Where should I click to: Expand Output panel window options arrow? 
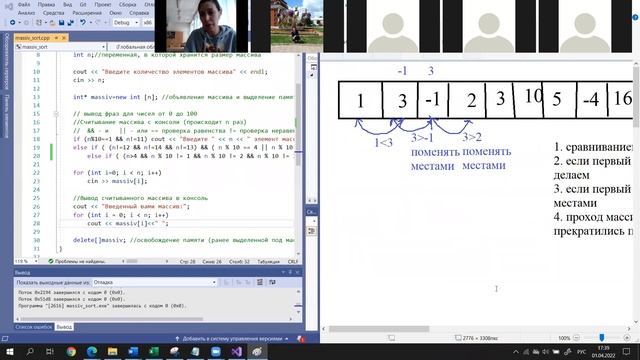283,272
